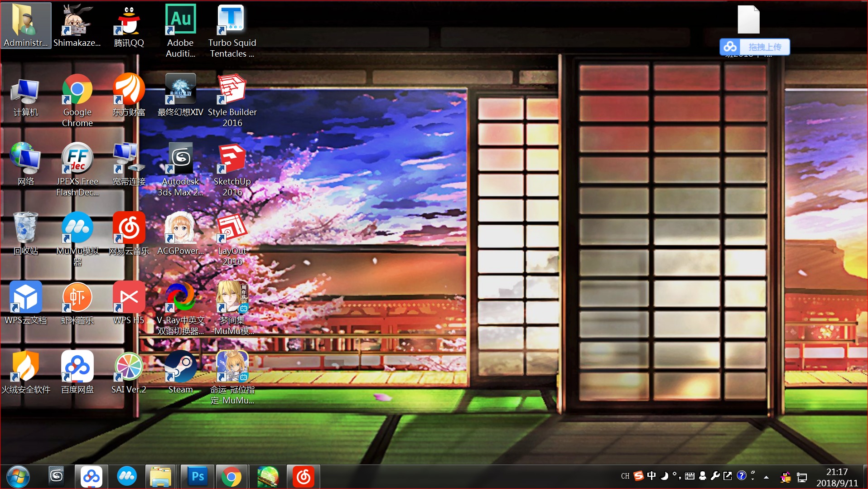Open the Steam desktop shortcut
The height and width of the screenshot is (489, 868).
(181, 373)
